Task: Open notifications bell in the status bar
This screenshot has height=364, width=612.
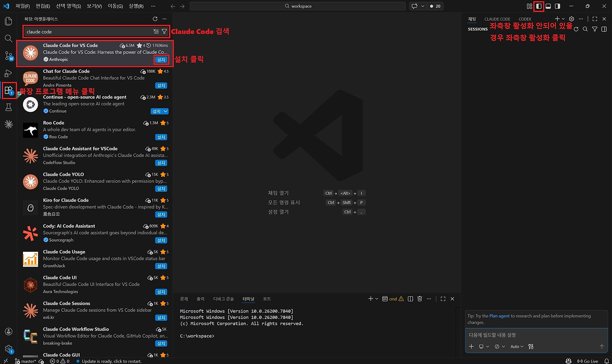Action: click(x=606, y=361)
